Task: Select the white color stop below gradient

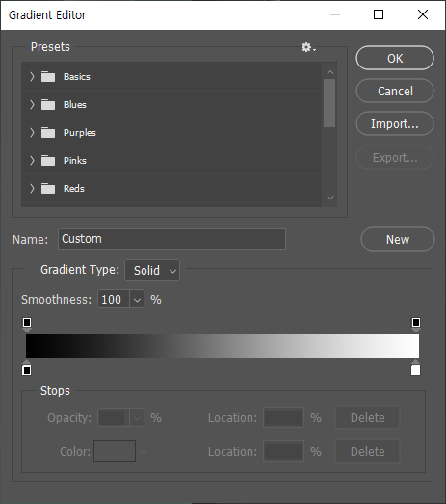Action: point(415,368)
